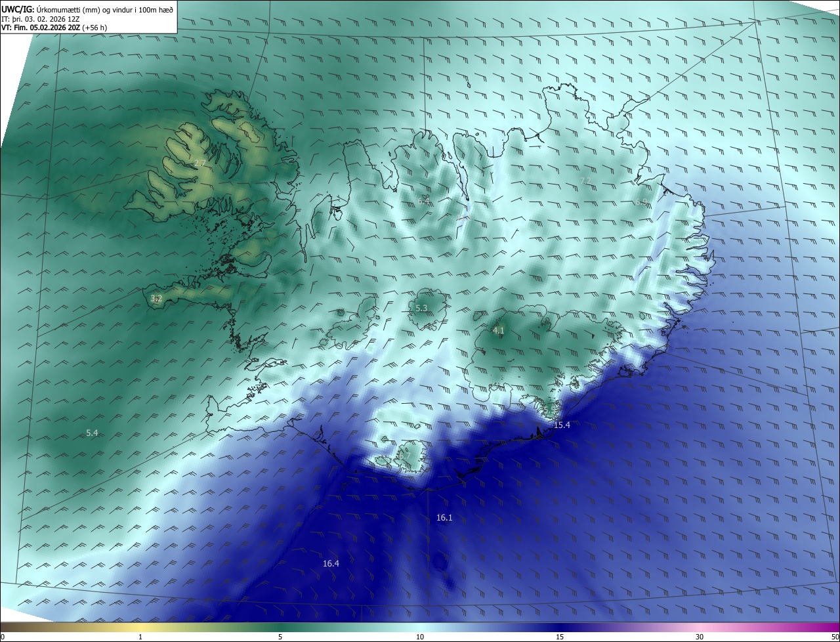The width and height of the screenshot is (840, 642).
Task: Click the 6.9 value label
Action: coord(641,202)
